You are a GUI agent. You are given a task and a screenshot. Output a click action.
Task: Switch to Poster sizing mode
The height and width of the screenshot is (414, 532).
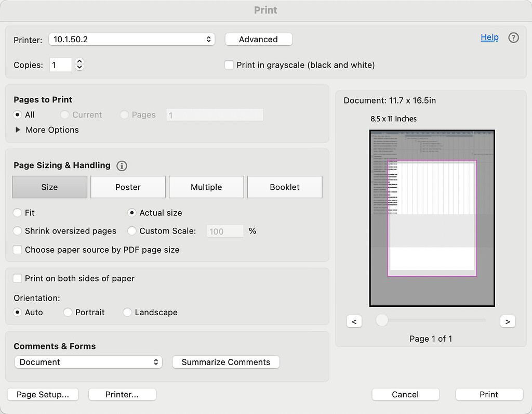[x=128, y=187]
